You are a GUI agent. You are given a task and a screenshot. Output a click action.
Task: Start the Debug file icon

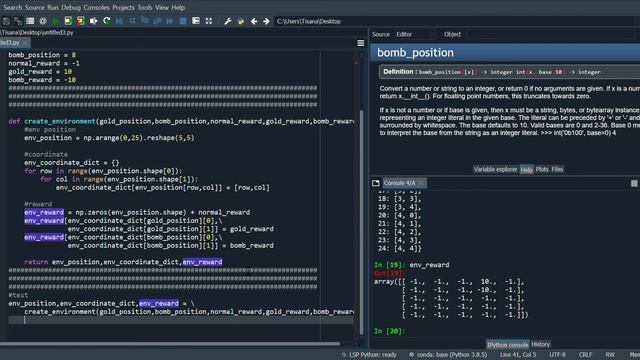pos(119,21)
